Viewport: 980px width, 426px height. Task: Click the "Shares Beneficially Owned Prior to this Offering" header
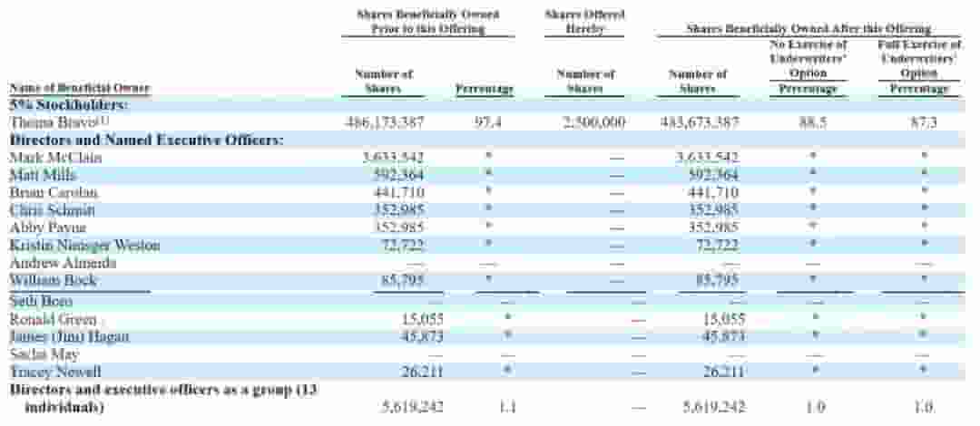click(x=427, y=22)
